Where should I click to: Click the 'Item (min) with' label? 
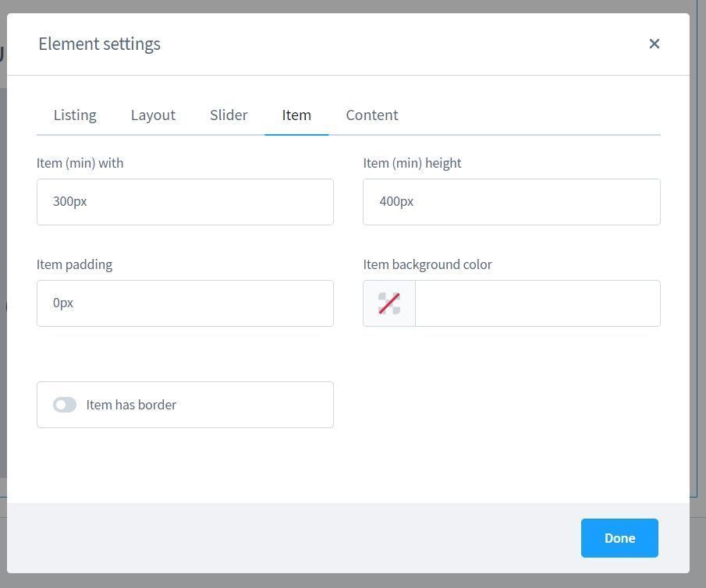(x=80, y=163)
